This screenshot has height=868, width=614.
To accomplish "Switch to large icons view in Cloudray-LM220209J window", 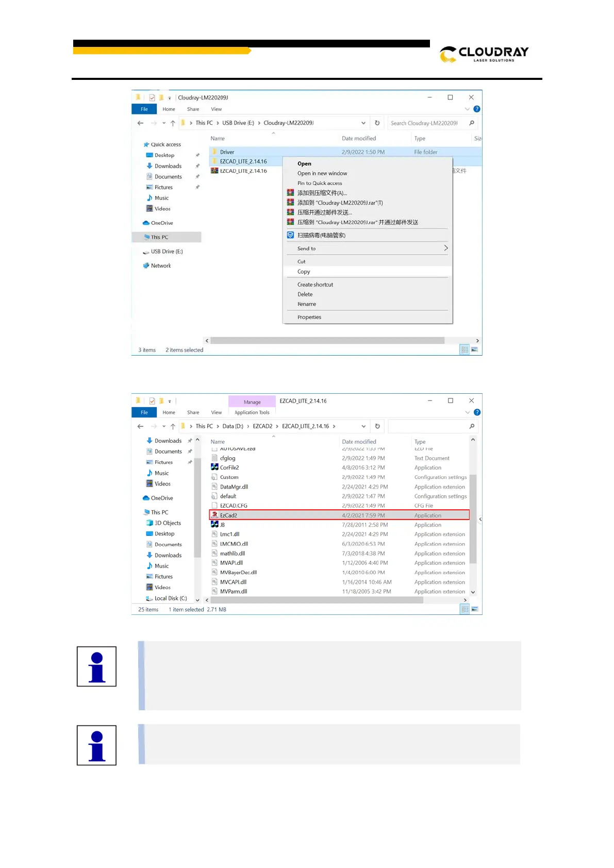I will pos(475,350).
